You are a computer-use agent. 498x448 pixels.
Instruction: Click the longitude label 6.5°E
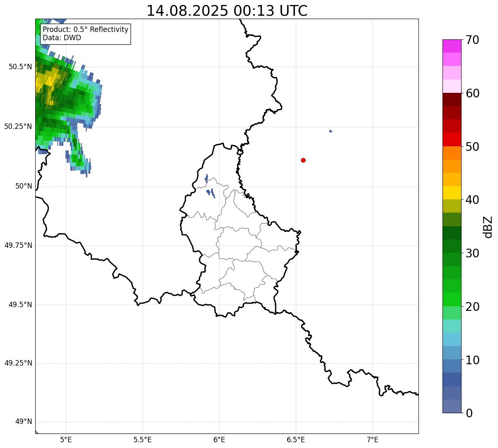tap(296, 440)
